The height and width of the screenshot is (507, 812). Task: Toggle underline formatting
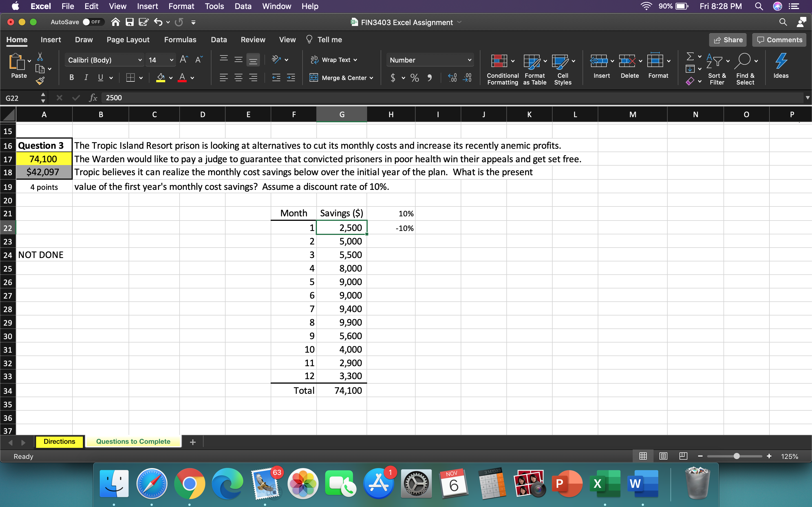100,77
